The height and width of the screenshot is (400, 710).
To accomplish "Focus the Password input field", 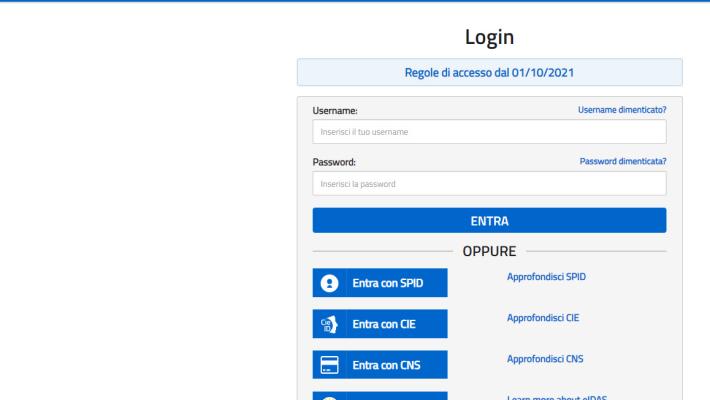I will 489,183.
